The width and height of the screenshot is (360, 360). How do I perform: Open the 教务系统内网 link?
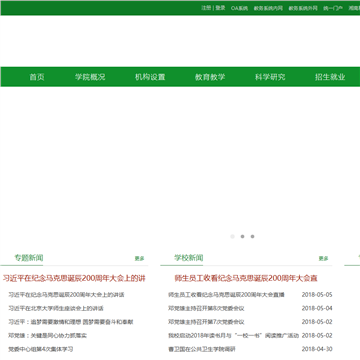coord(268,8)
